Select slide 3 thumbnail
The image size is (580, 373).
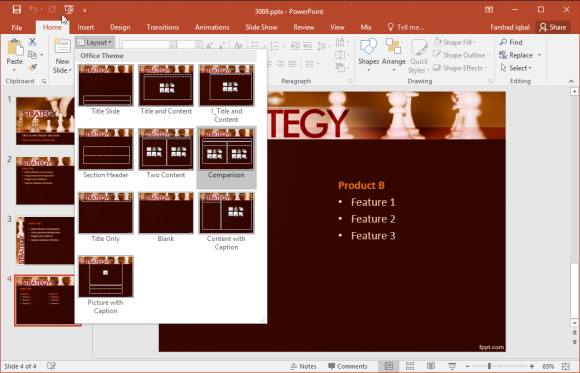(45, 241)
